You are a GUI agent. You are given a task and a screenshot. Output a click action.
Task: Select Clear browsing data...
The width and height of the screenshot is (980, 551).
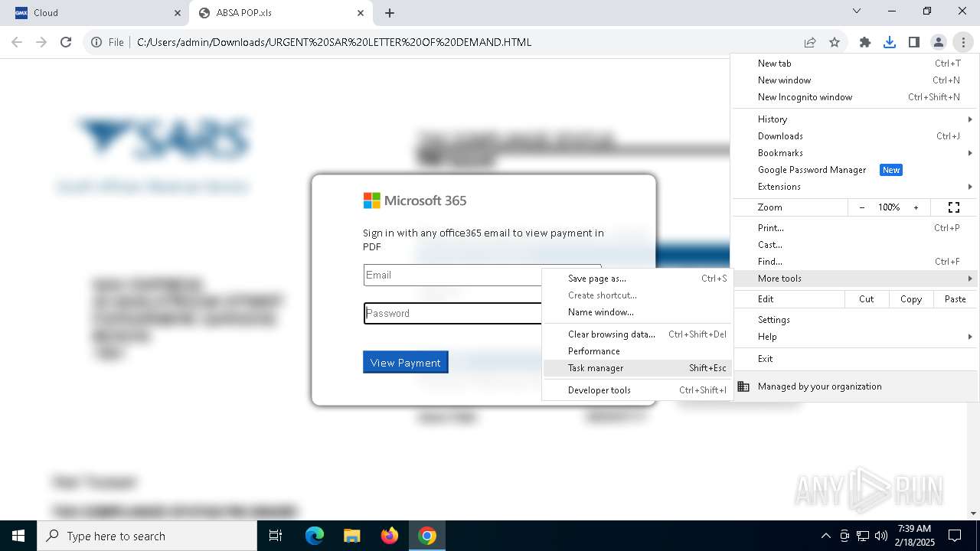pyautogui.click(x=637, y=334)
